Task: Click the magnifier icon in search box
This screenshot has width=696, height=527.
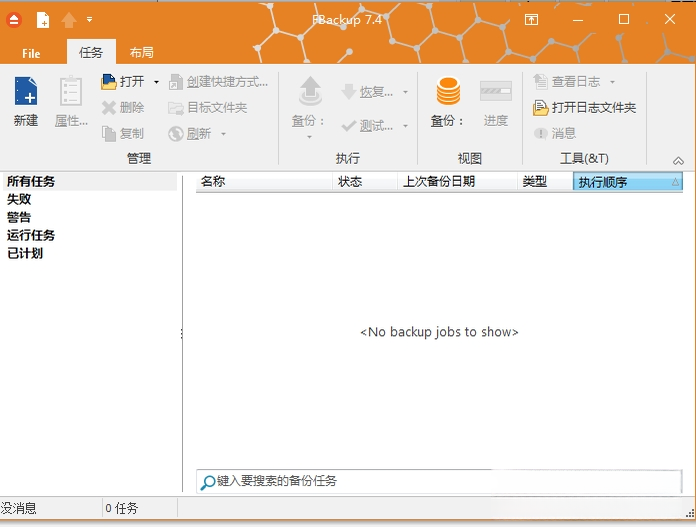Action: click(x=208, y=482)
